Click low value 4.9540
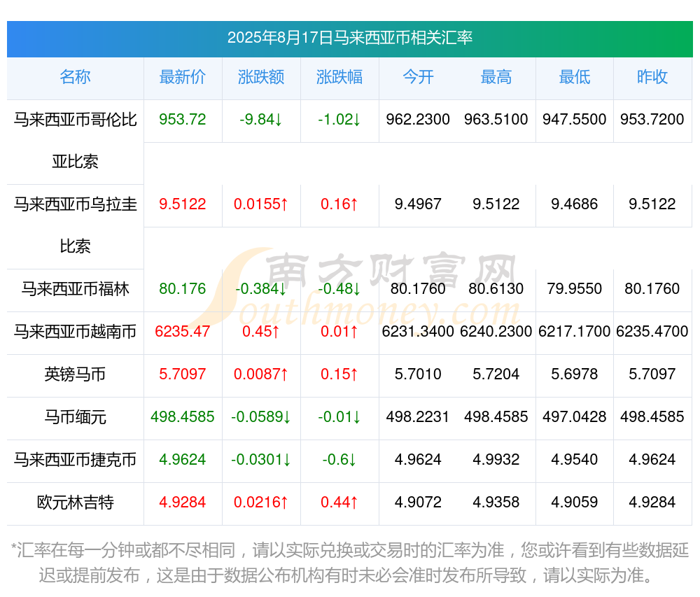 575,459
